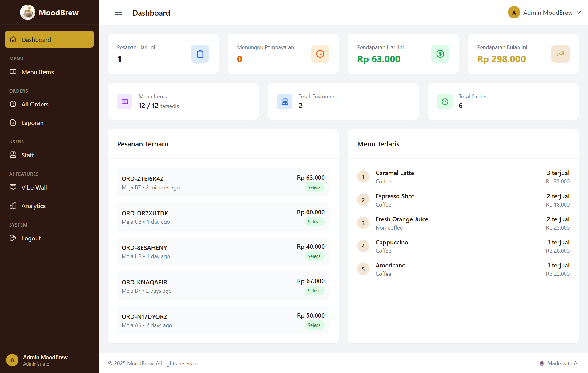Click the Admin avatar in the top bar
This screenshot has width=588, height=373.
point(513,12)
